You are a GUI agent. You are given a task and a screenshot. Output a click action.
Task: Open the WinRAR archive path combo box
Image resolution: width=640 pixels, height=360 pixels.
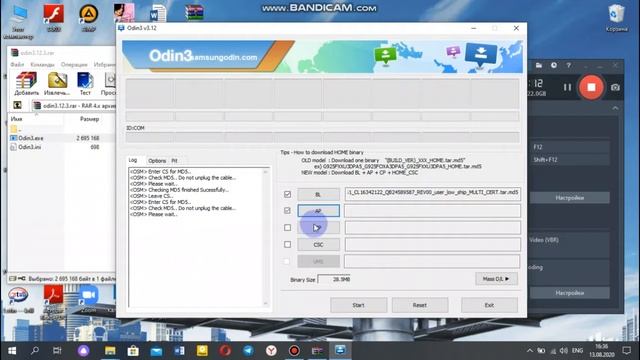[74, 106]
